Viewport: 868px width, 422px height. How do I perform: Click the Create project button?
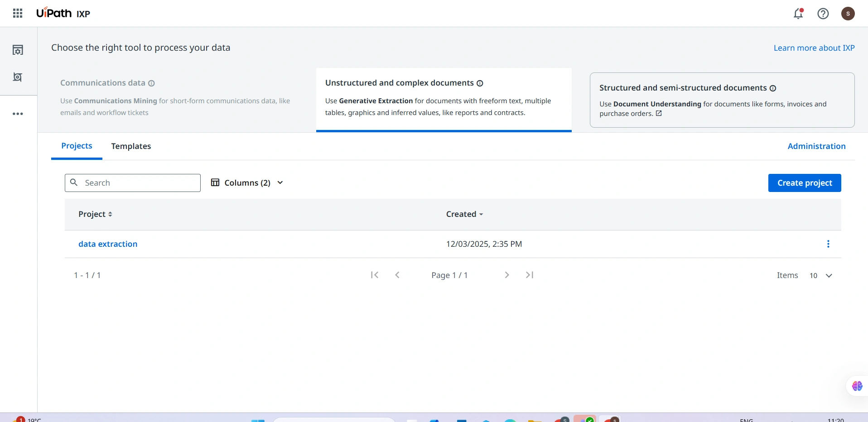[805, 183]
